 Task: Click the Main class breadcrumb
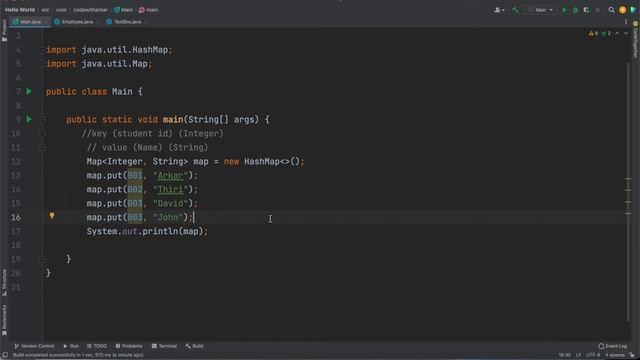coord(123,10)
